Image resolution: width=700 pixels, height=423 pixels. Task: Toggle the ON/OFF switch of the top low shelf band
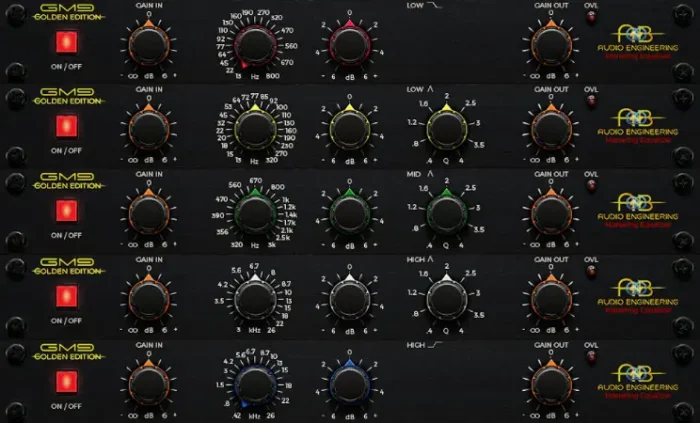pos(68,42)
